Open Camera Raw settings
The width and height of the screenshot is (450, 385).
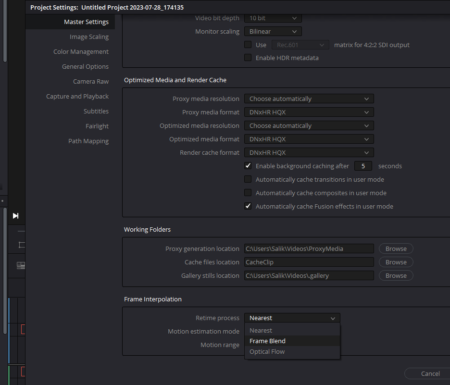tap(91, 82)
